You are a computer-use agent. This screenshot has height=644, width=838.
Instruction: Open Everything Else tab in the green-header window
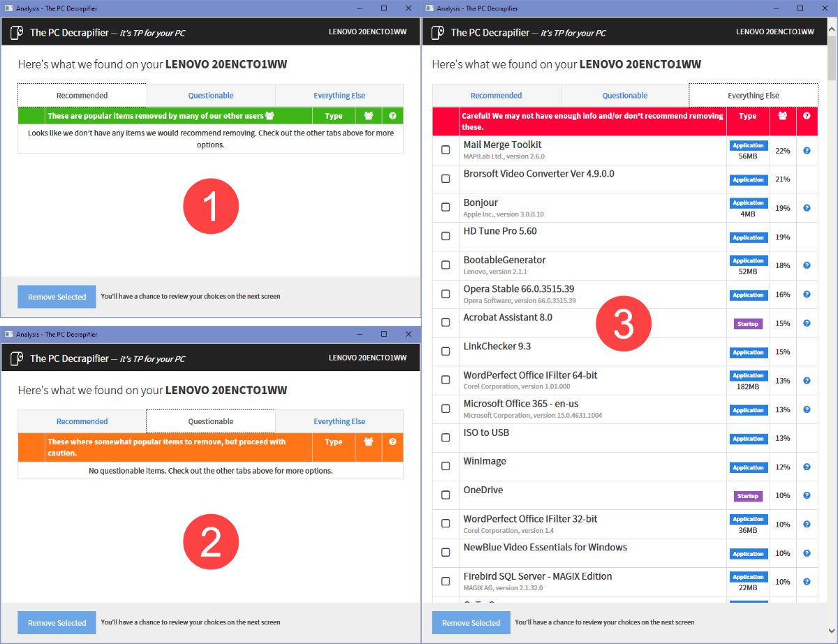pyautogui.click(x=339, y=96)
